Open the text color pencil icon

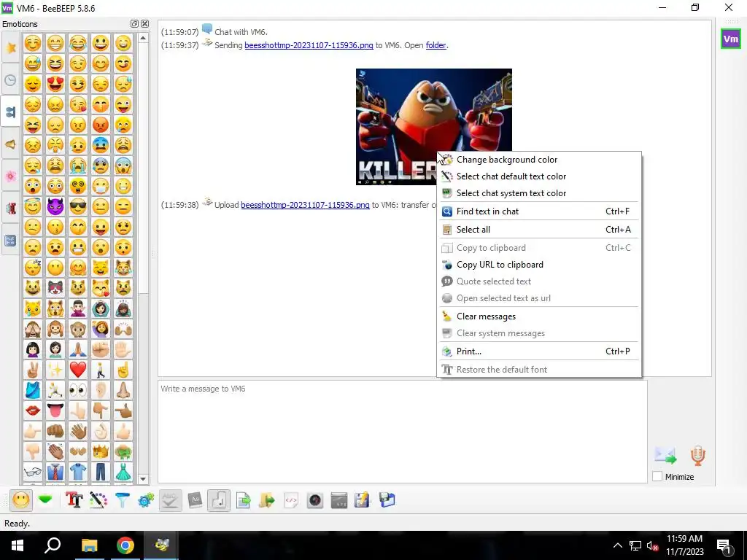98,500
